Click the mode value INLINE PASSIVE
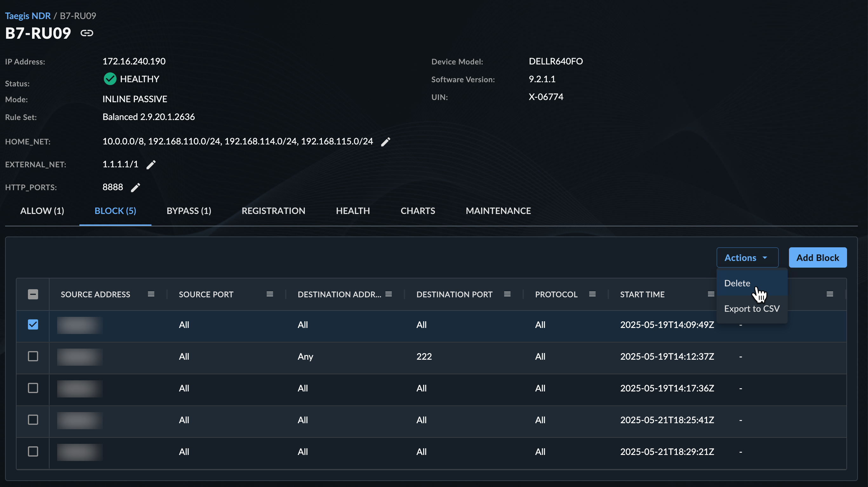The width and height of the screenshot is (868, 487). click(135, 99)
